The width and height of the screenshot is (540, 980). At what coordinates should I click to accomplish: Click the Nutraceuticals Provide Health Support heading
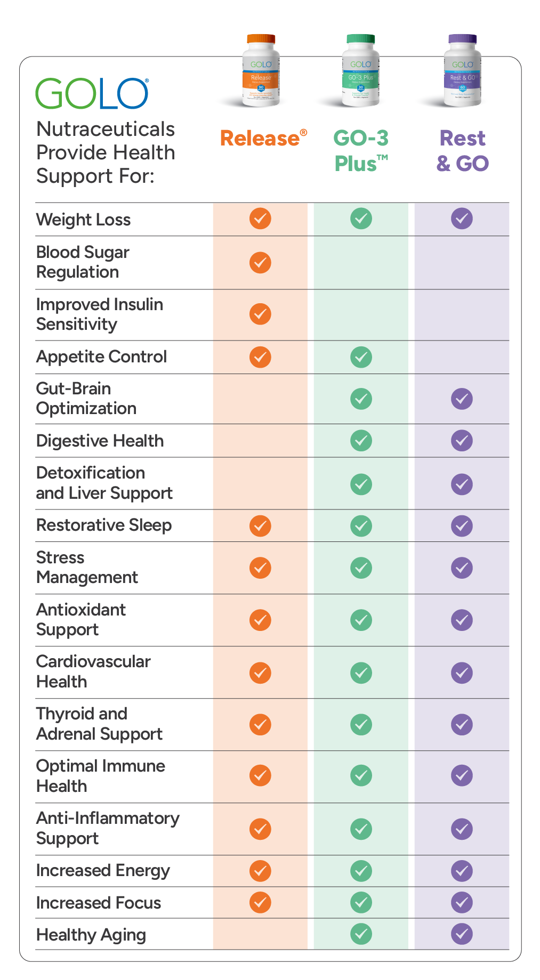click(106, 152)
